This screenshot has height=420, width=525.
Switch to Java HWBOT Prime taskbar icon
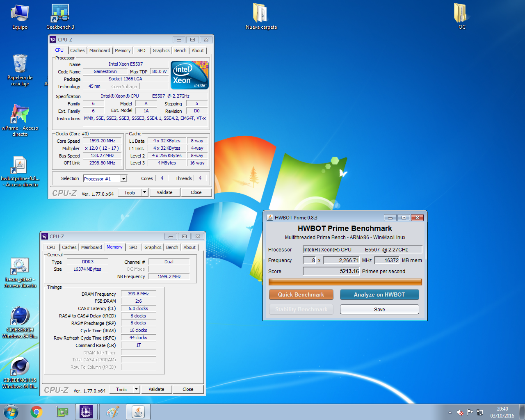[x=138, y=412]
